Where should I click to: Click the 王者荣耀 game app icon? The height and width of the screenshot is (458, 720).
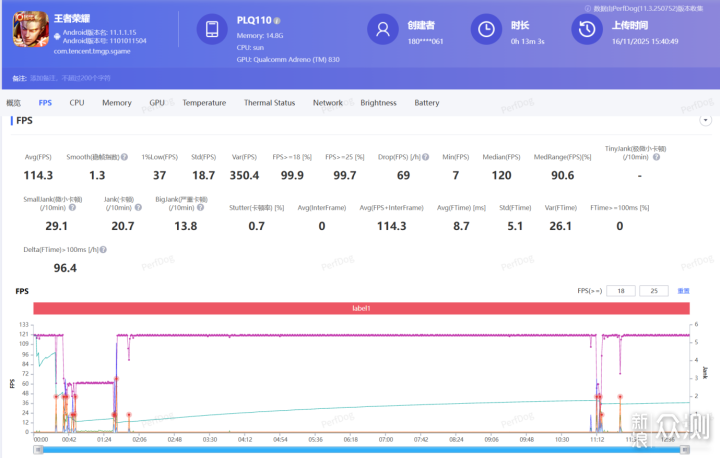[29, 31]
